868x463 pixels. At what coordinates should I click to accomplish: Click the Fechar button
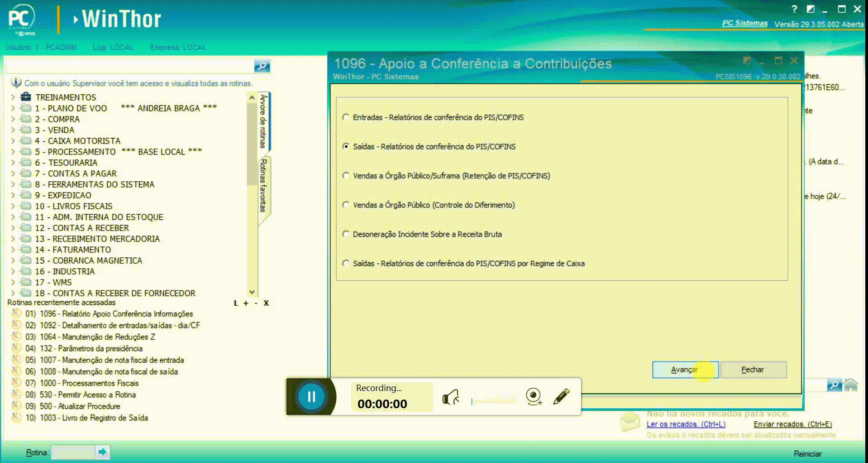pyautogui.click(x=753, y=370)
